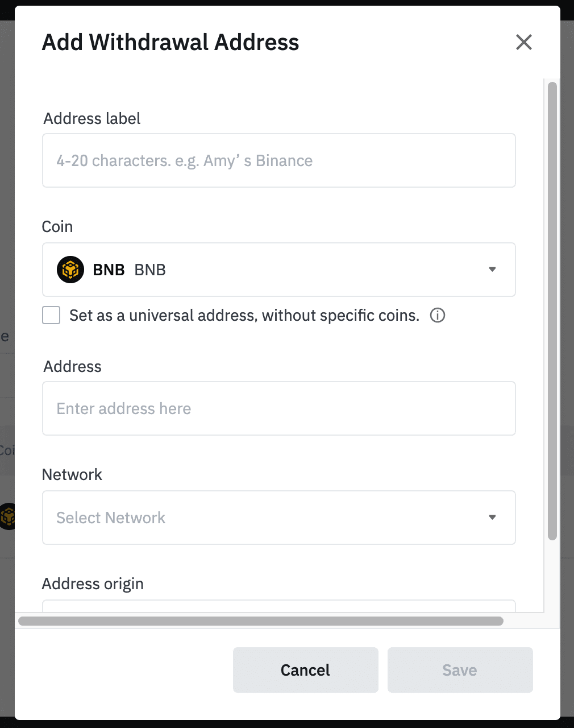Click the horizontal scrollbar below the form
574x728 pixels.
(260, 621)
